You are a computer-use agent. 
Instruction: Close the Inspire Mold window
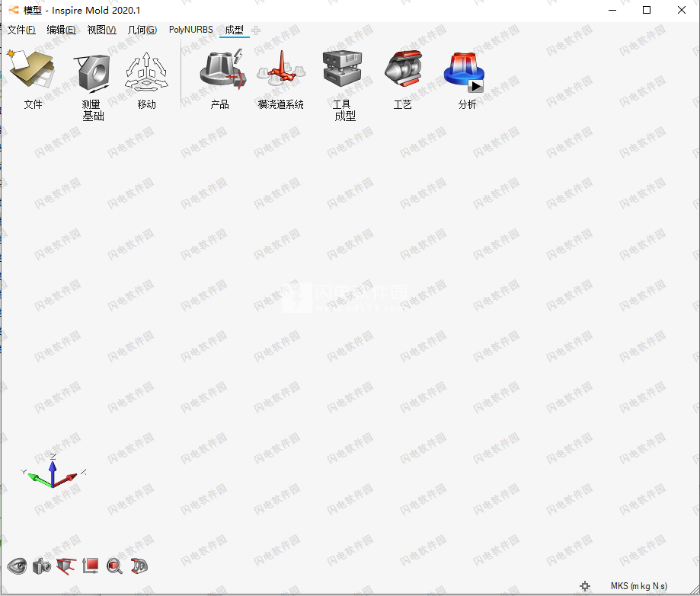681,10
